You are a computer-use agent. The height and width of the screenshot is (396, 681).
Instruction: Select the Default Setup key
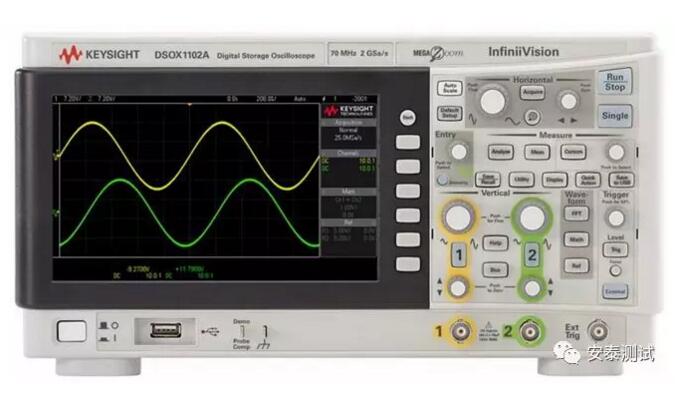(x=449, y=113)
